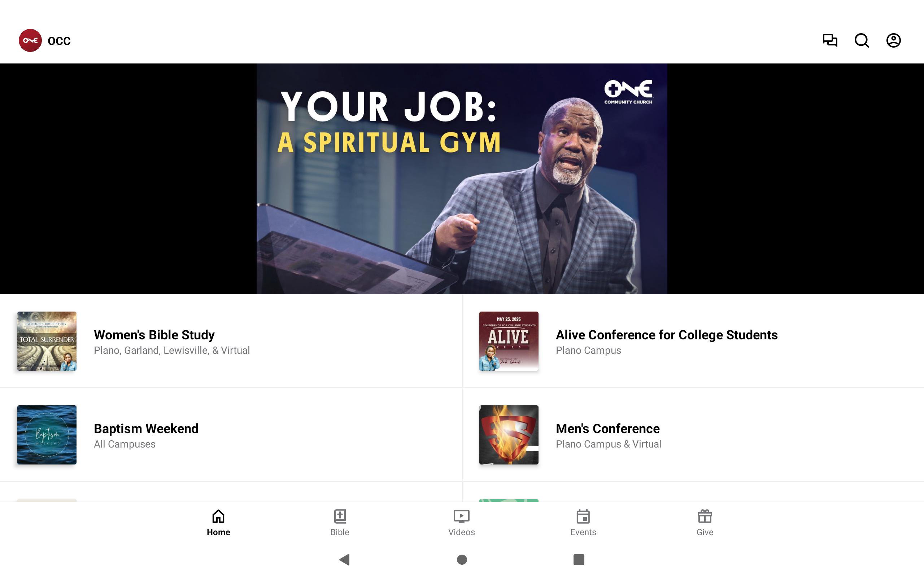This screenshot has height=577, width=924.
Task: Open the user profile icon
Action: pos(893,40)
